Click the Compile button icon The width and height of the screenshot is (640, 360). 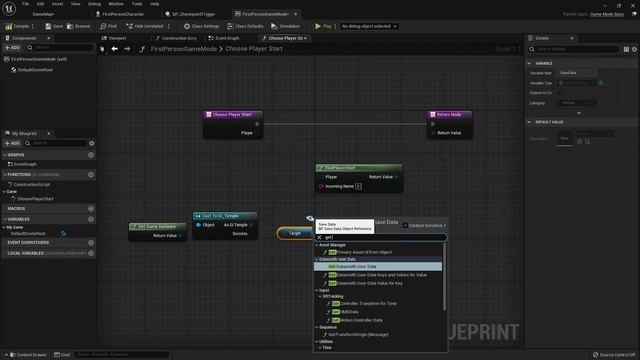9,26
